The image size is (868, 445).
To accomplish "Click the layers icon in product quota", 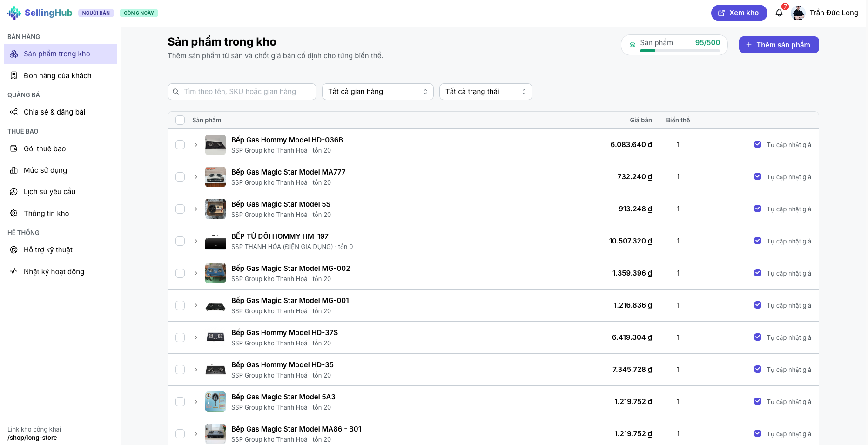I will pos(632,45).
